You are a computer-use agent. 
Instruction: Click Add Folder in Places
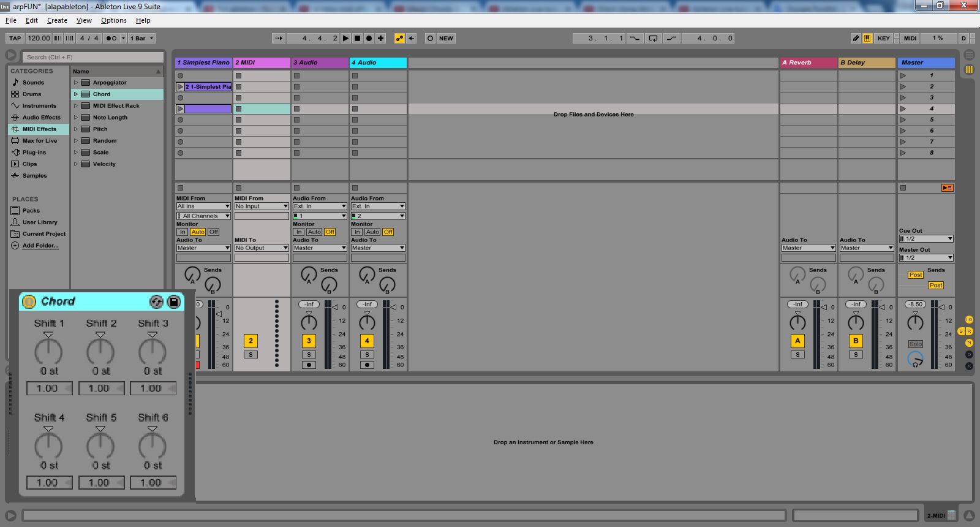(40, 246)
